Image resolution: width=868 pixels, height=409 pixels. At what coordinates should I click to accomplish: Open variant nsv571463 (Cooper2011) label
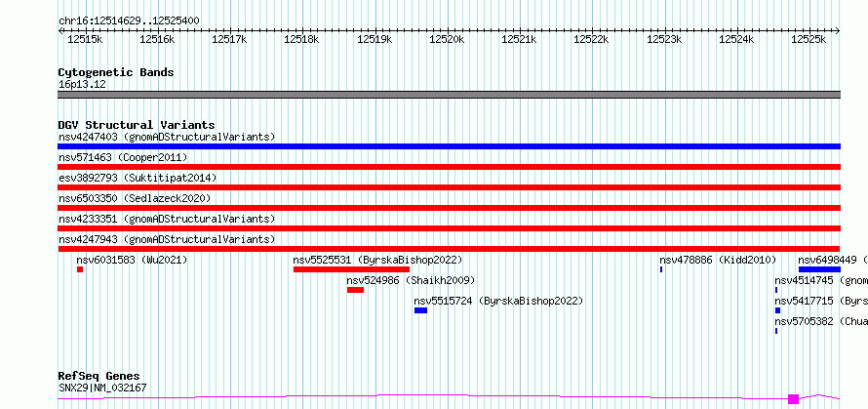[123, 157]
